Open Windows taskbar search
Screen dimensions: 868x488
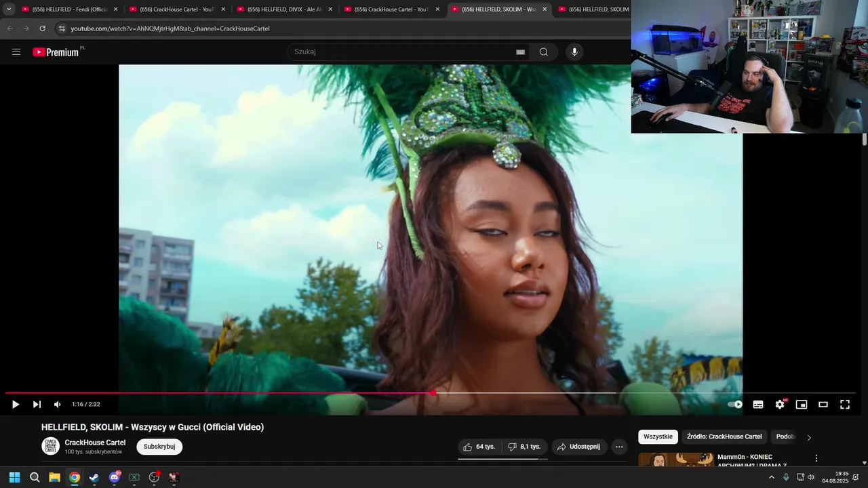point(35,477)
